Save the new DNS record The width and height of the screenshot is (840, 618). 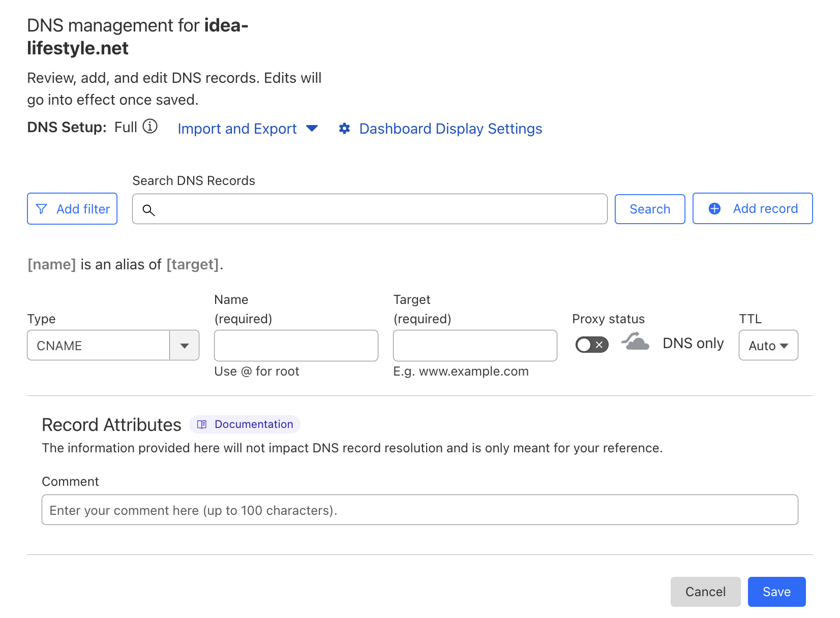[776, 592]
